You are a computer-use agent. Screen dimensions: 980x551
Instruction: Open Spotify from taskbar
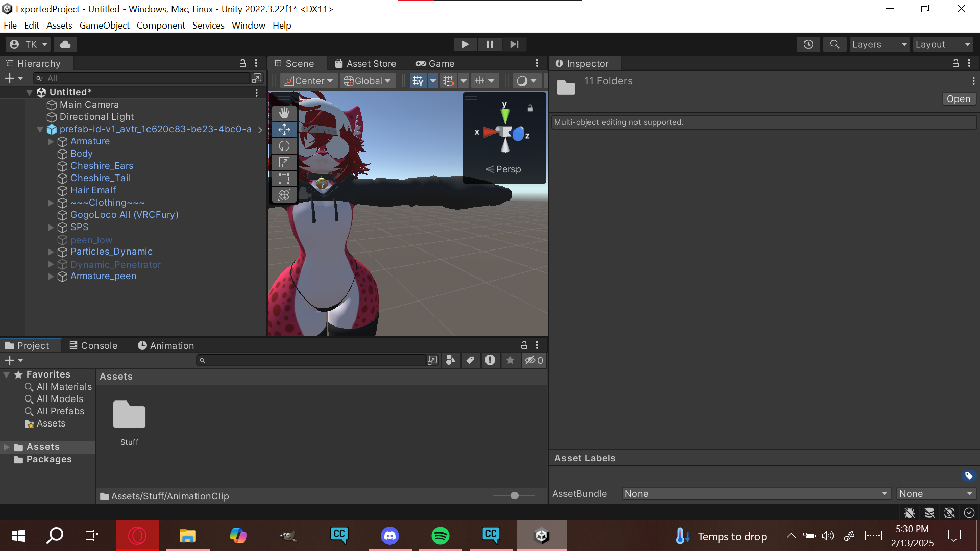[440, 536]
